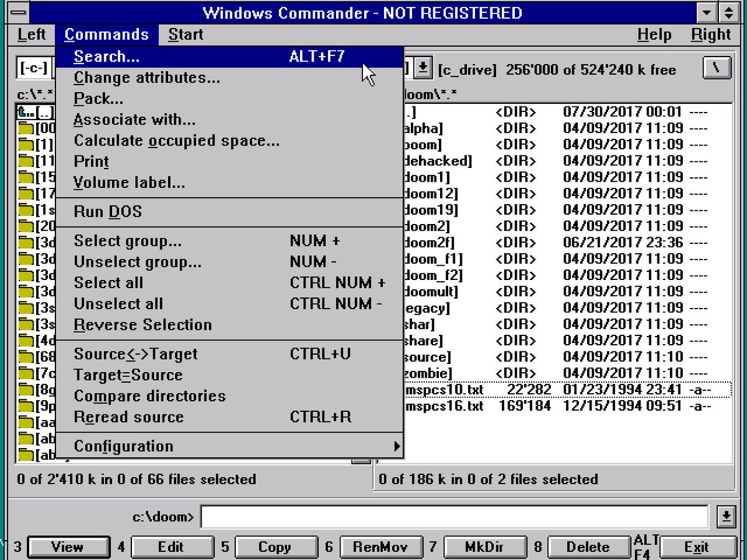Choose Unselect group... menu entry
Image resolution: width=747 pixels, height=560 pixels.
[230, 262]
